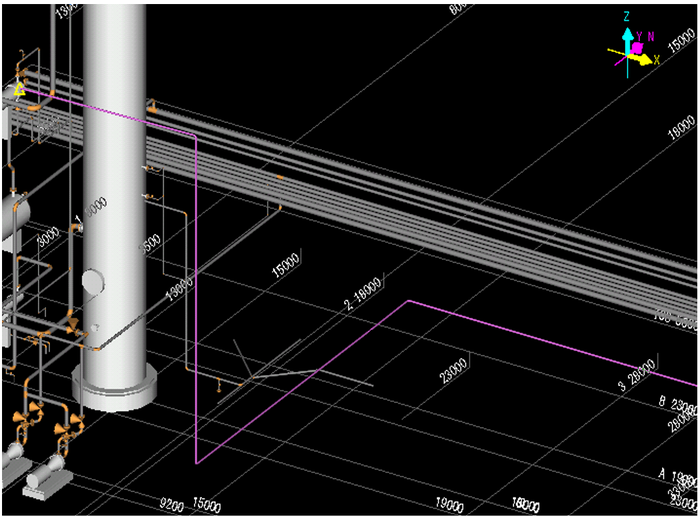Click the cyan Z axis arrow on triad
This screenshot has height=517, width=700.
pyautogui.click(x=626, y=38)
